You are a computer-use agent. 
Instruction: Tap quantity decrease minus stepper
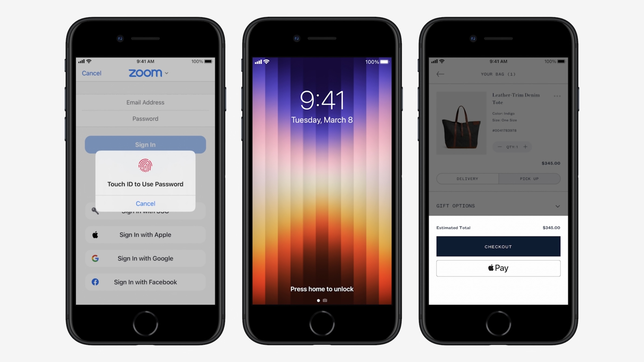point(499,147)
